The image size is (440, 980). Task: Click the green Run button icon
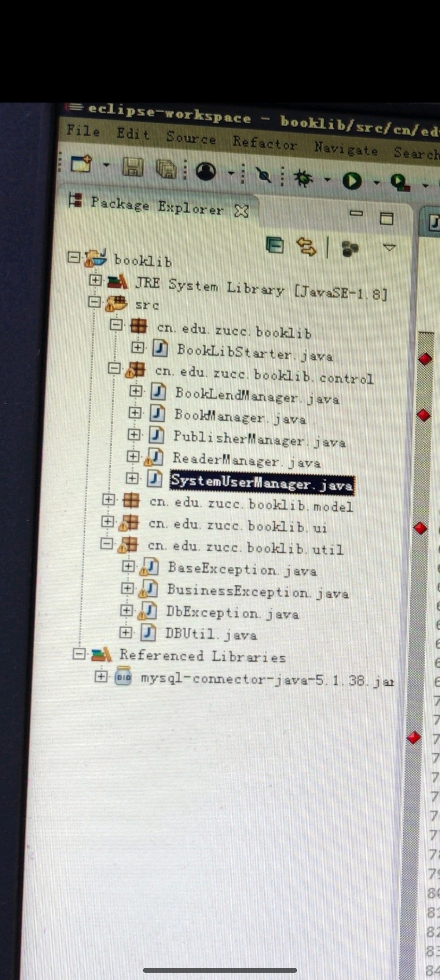click(352, 181)
